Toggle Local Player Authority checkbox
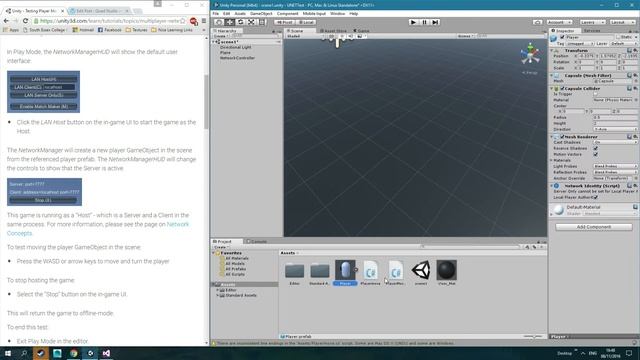 point(596,197)
